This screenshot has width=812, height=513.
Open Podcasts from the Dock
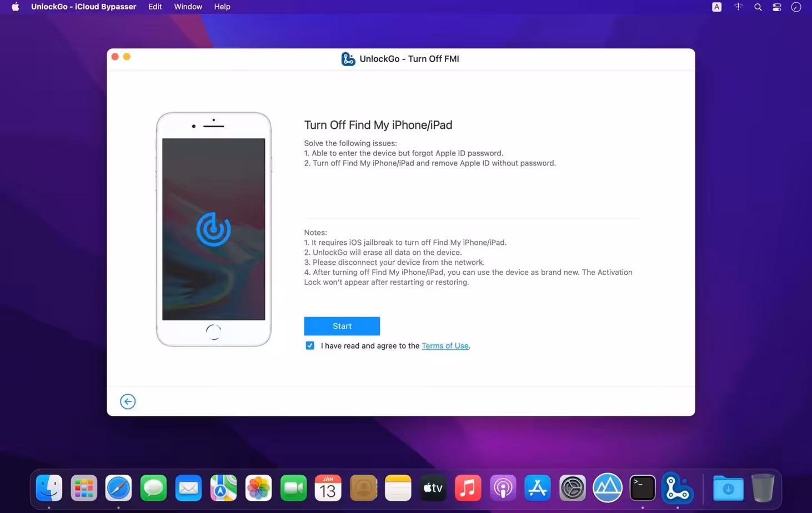coord(503,488)
